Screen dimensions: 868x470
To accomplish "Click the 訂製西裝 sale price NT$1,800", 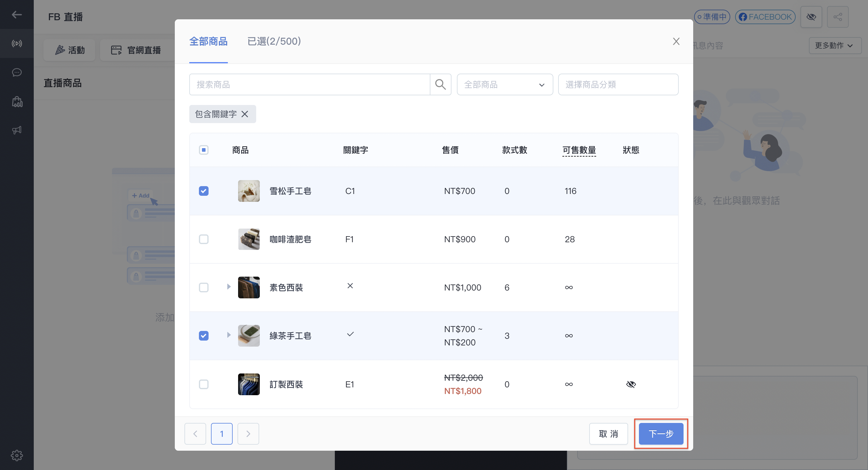I will coord(462,391).
